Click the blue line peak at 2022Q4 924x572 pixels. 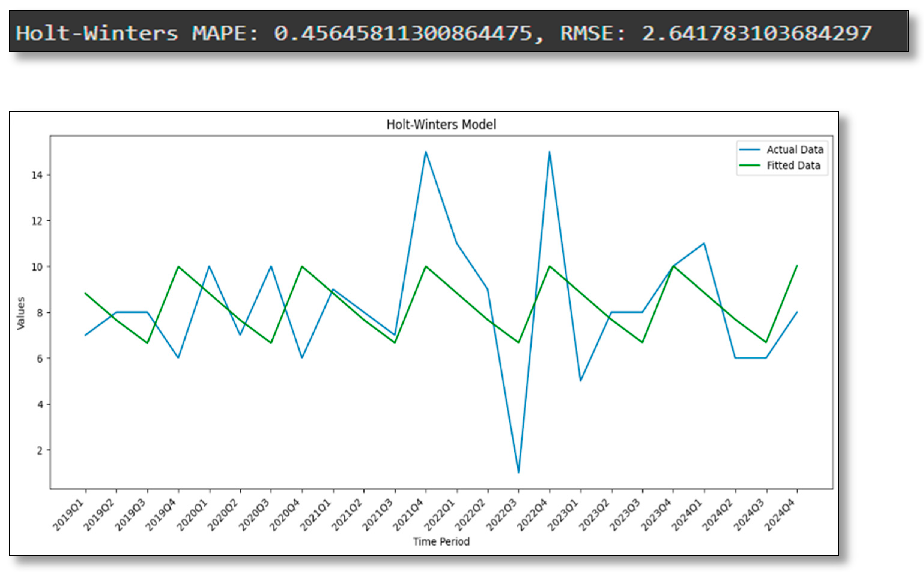click(x=549, y=152)
